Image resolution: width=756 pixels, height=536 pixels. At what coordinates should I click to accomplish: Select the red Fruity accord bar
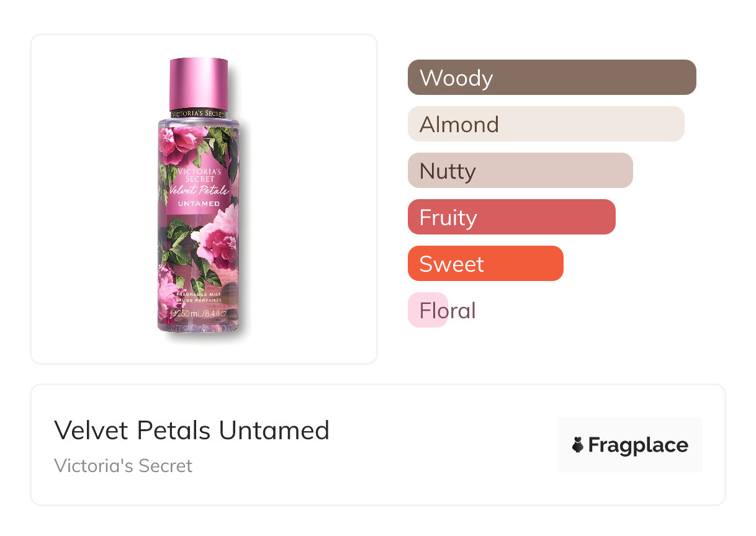pyautogui.click(x=511, y=217)
